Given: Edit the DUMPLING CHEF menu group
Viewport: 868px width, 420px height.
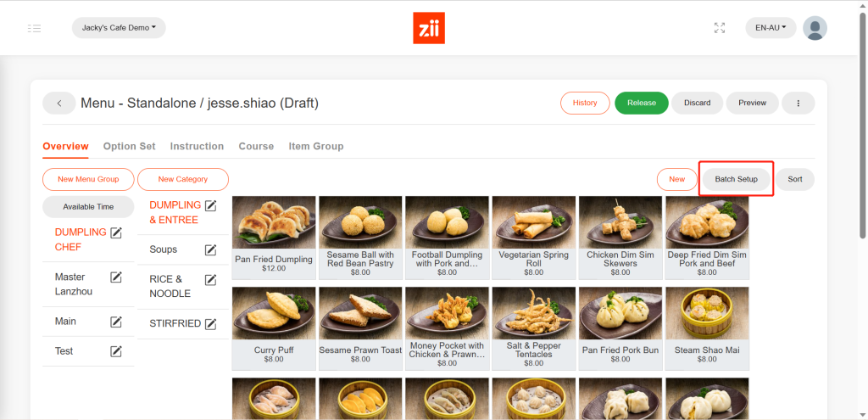Looking at the screenshot, I should click(116, 232).
